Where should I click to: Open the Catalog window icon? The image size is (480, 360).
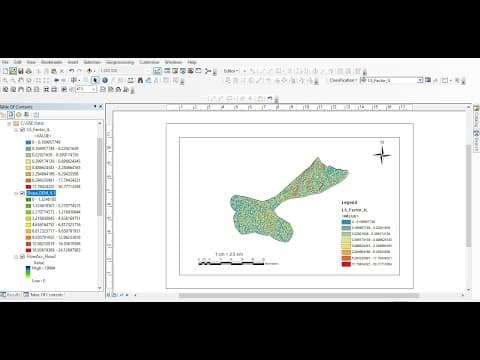[x=175, y=71]
